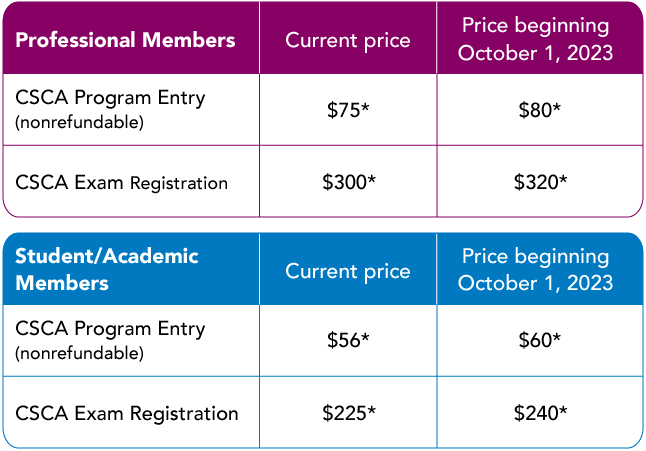Select professional CSCA Exam Registration label

pos(121,182)
